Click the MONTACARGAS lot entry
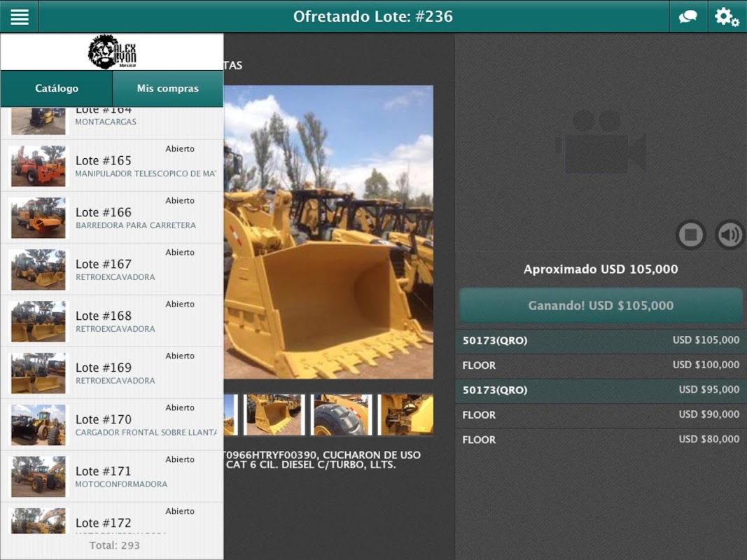Screen dimensions: 747x560 (112, 123)
